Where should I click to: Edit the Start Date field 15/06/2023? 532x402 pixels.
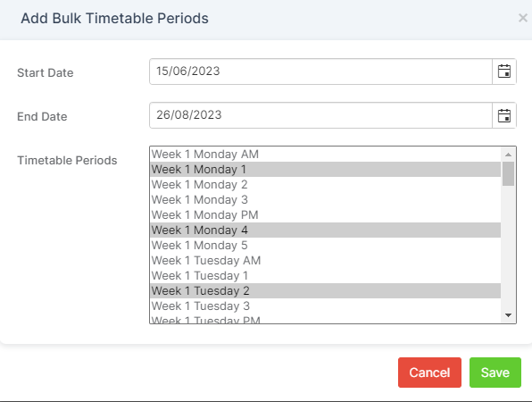[320, 71]
